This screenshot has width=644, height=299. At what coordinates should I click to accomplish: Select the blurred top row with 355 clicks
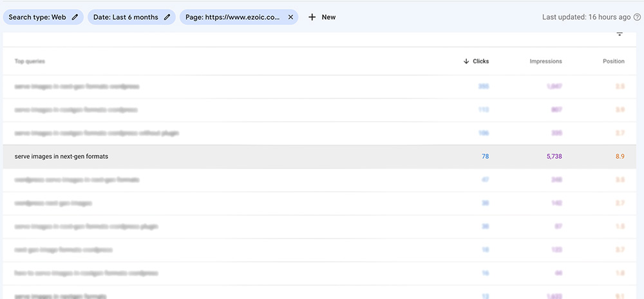[x=319, y=87]
